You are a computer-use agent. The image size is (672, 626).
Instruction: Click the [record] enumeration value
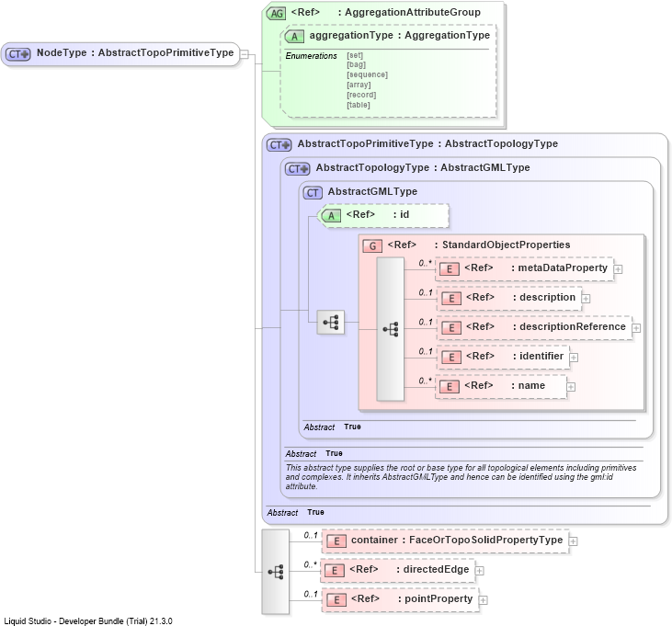[x=361, y=95]
